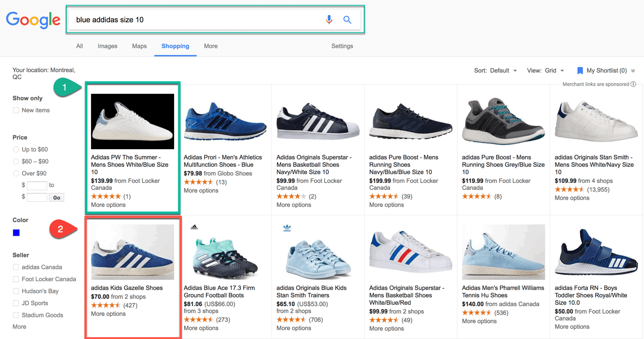The width and height of the screenshot is (644, 339).
Task: Expand More options under Adidas PW The Summer
Action: click(x=108, y=205)
